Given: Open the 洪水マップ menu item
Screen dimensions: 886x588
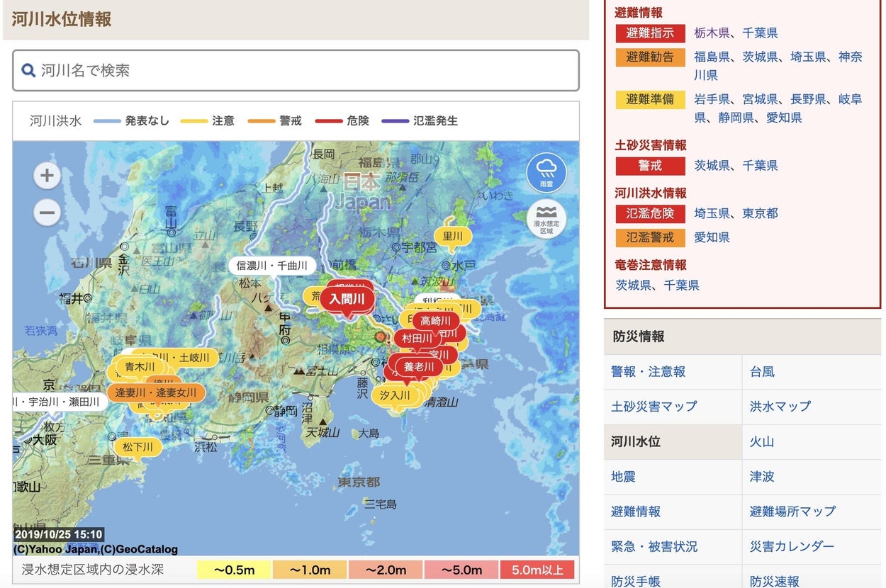Looking at the screenshot, I should point(780,406).
